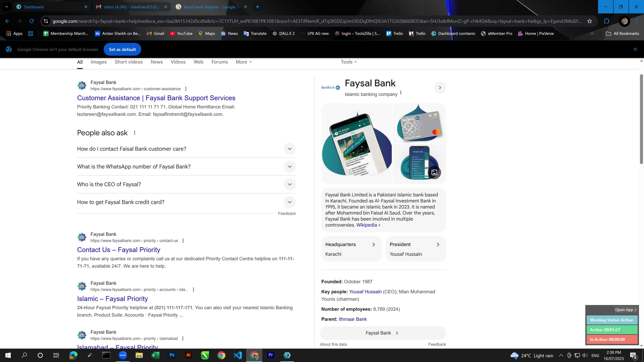Expand 'Who is the CEO of Faysal?'
Viewport: 644px width, 362px height.
(186, 184)
